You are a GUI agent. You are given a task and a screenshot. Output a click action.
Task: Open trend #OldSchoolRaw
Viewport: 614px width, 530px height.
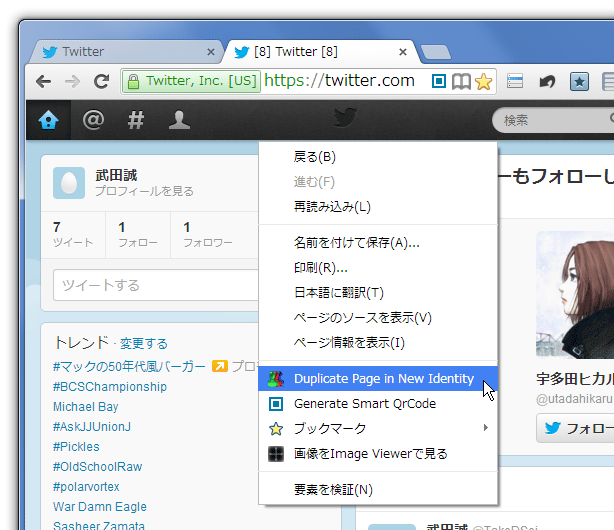tap(98, 467)
